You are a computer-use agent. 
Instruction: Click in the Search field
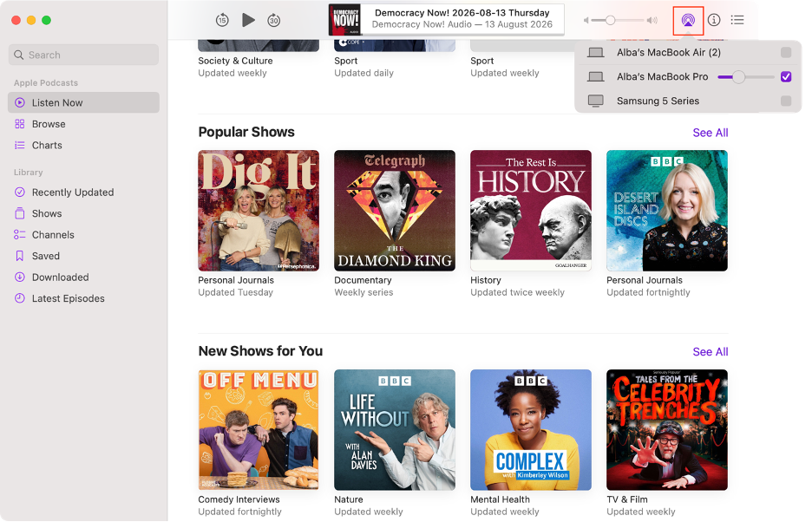[83, 55]
